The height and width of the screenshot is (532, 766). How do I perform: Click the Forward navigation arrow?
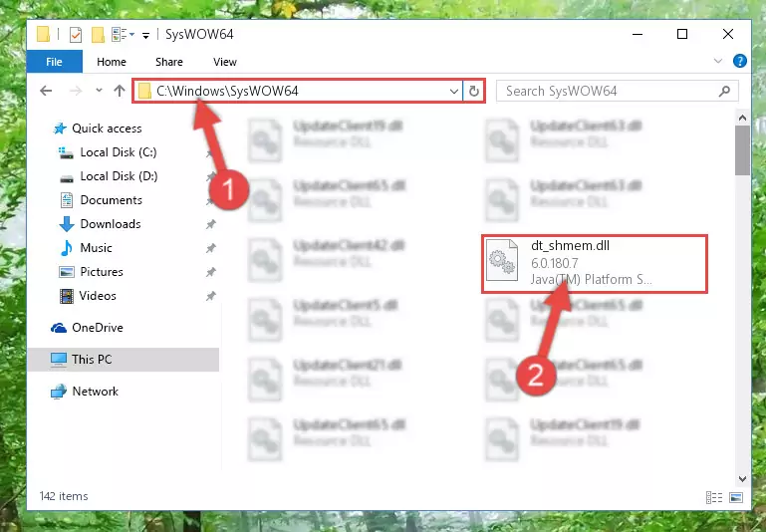click(x=76, y=91)
